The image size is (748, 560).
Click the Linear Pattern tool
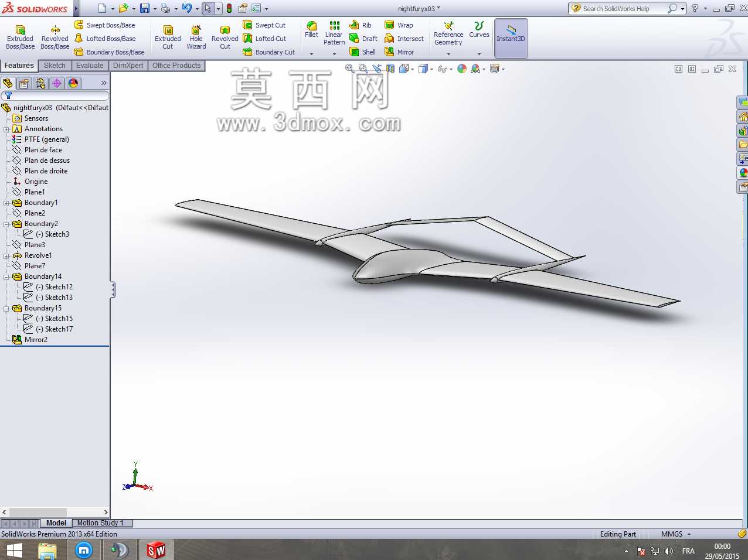334,33
